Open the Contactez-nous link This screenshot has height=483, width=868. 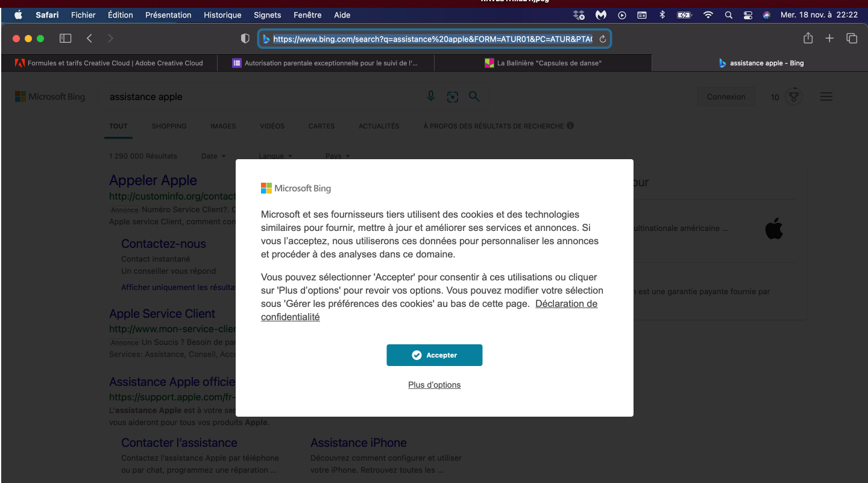(163, 244)
